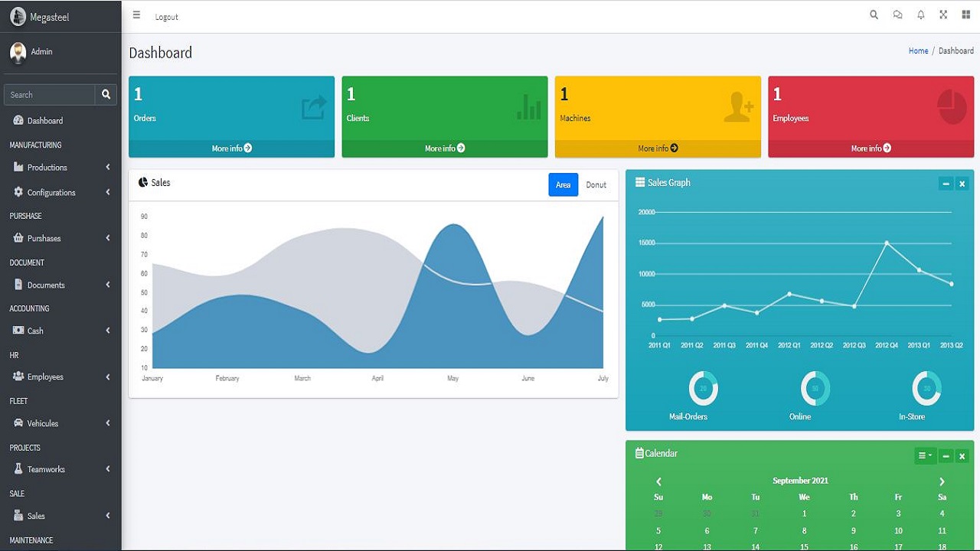980x551 pixels.
Task: Open notifications bell icon
Action: [921, 15]
